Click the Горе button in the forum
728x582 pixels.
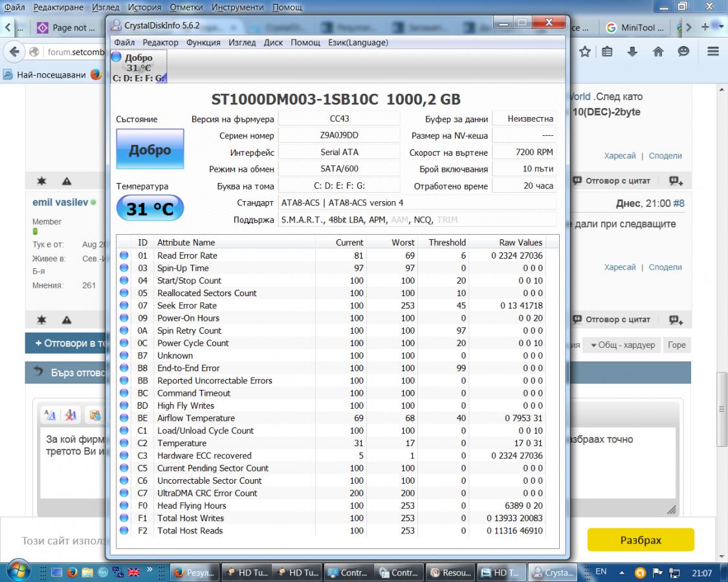pyautogui.click(x=676, y=345)
